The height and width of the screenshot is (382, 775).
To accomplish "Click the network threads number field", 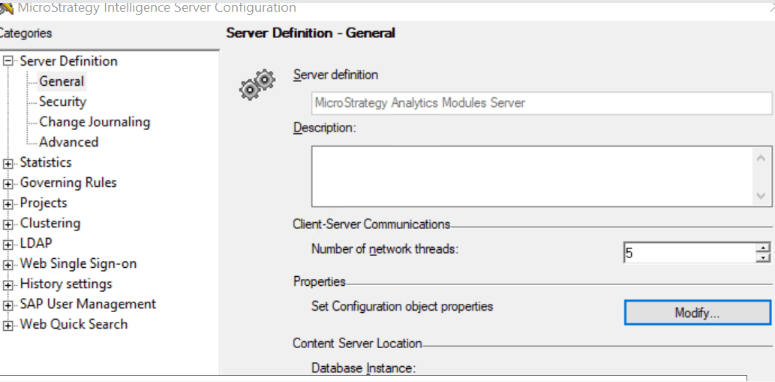I will point(689,253).
